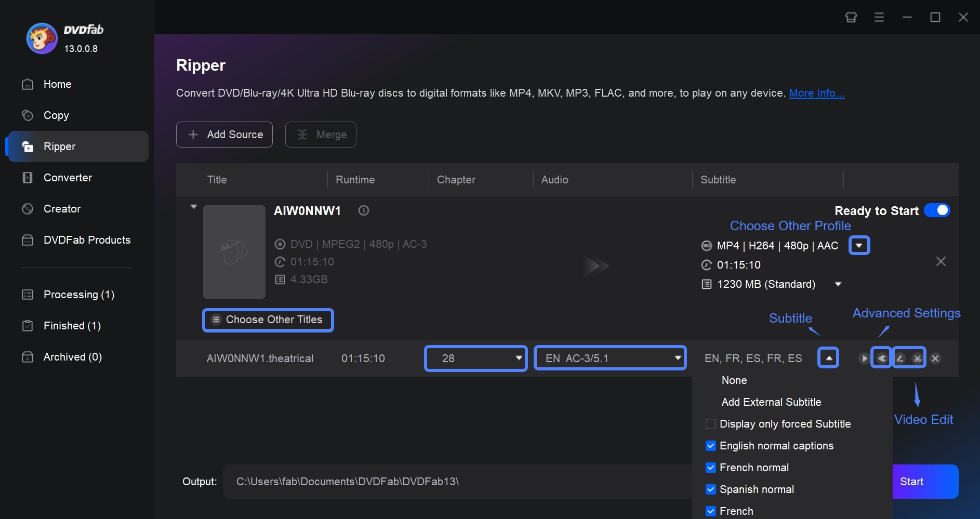
Task: Open the change skin icon in titlebar
Action: [x=851, y=17]
